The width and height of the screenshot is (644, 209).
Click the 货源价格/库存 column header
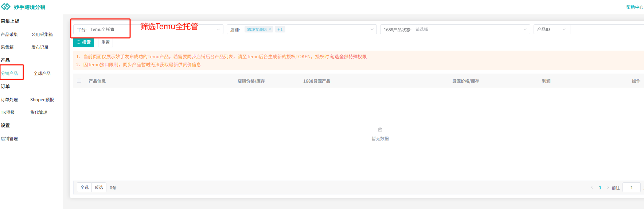coord(466,81)
